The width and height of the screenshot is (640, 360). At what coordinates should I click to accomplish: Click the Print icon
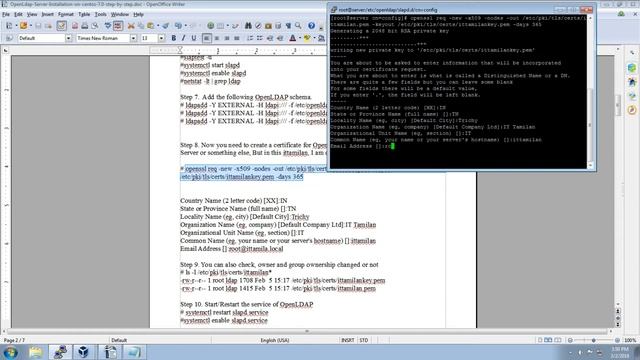[x=84, y=26]
